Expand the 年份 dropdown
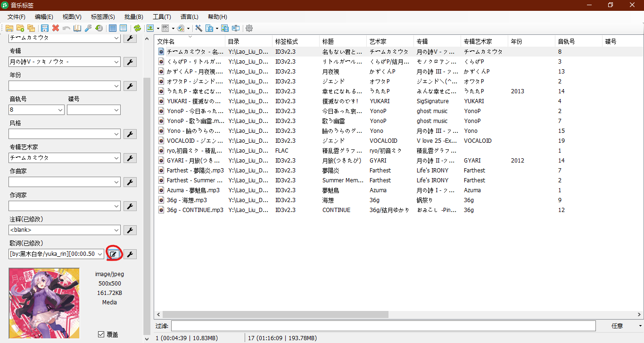The width and height of the screenshot is (644, 343). [x=117, y=86]
